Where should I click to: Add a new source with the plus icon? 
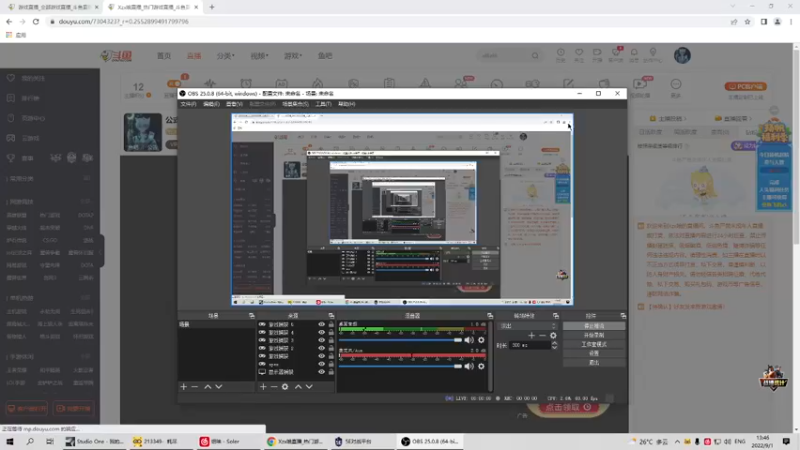(263, 387)
